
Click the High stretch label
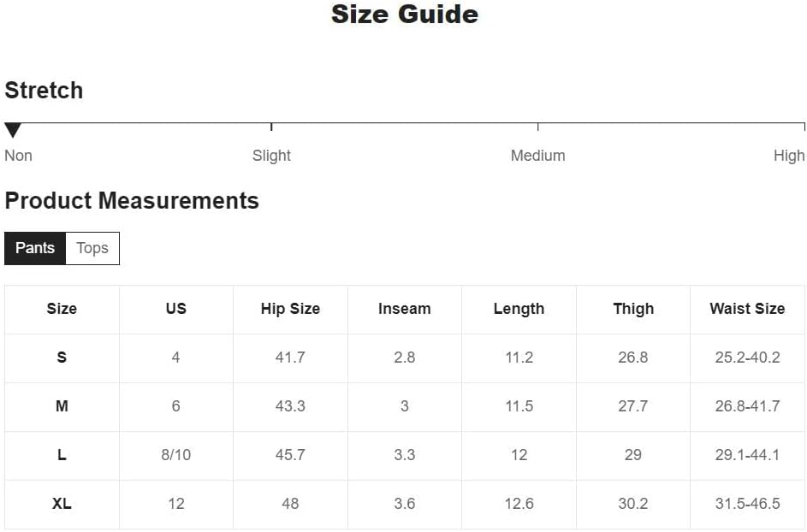click(x=788, y=156)
